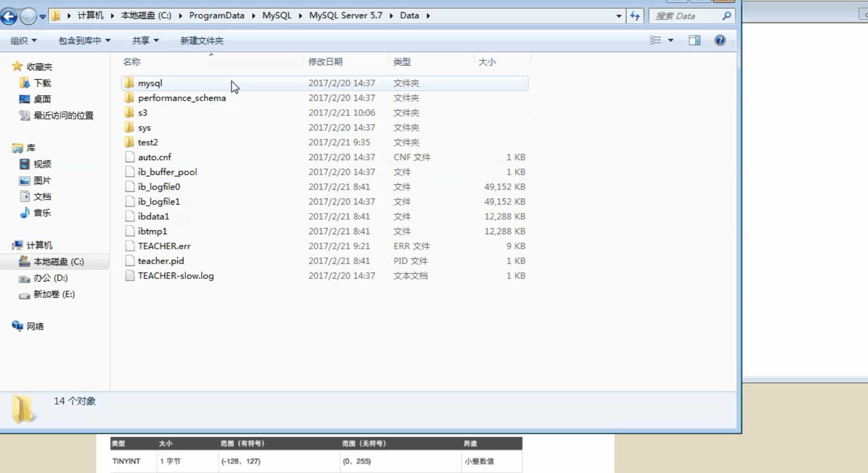The height and width of the screenshot is (473, 868).
Task: Open the 共享 menu
Action: [145, 40]
